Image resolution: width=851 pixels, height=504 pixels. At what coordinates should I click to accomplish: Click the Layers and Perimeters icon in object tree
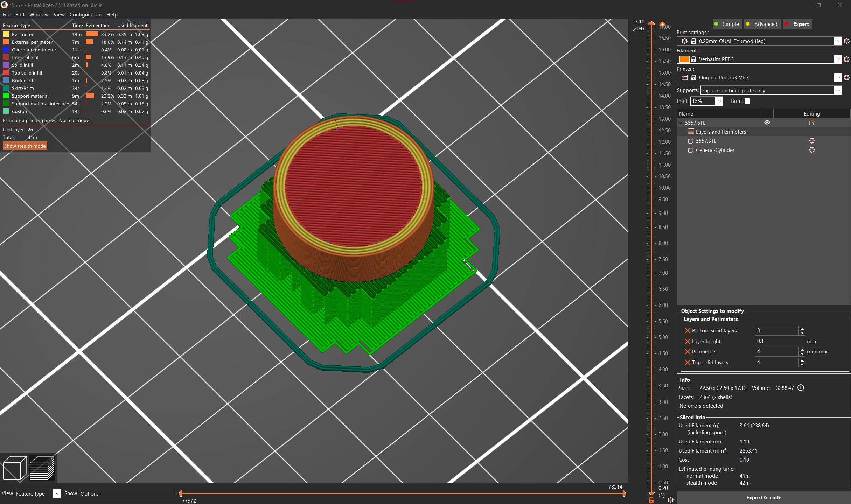tap(691, 132)
